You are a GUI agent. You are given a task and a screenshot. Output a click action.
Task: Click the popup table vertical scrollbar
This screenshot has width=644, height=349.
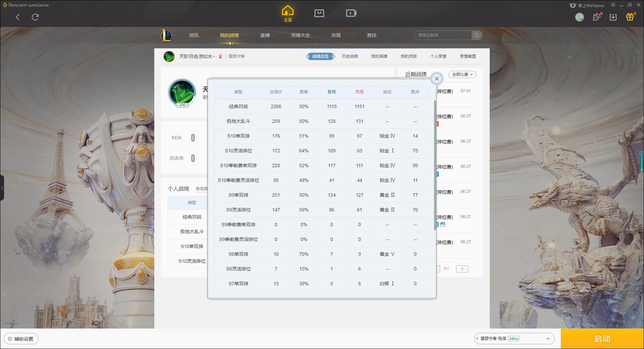[x=435, y=165]
